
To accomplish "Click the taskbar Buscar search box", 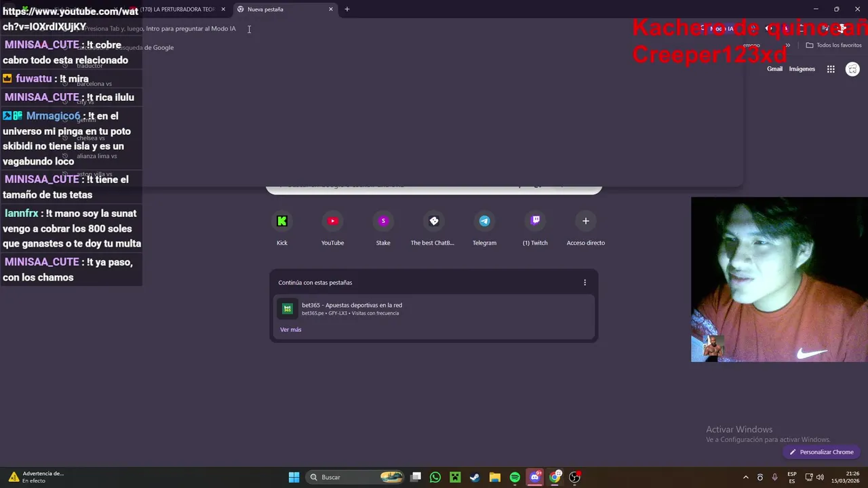I will tap(355, 477).
